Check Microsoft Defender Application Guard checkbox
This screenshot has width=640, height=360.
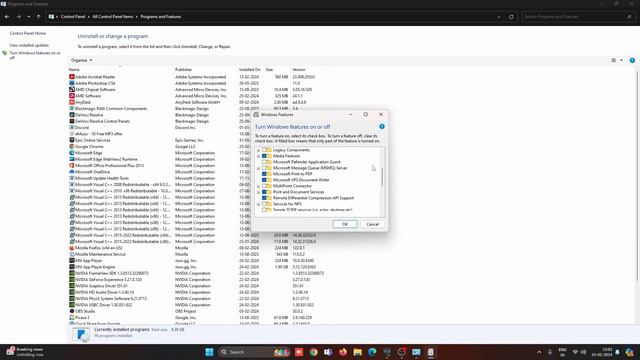click(264, 162)
